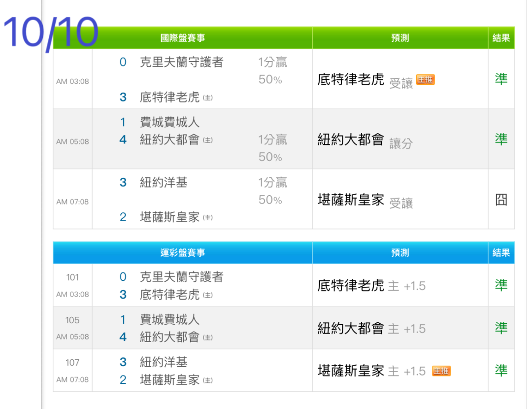Click the 1分贏 50% odds beside 克里夫蘭守護者
This screenshot has height=409, width=532.
pyautogui.click(x=272, y=70)
